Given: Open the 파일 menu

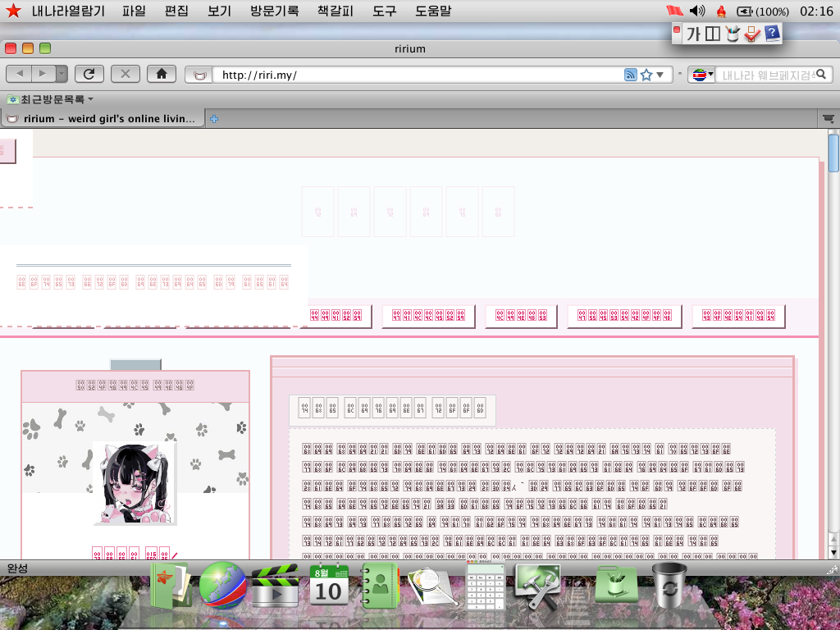Looking at the screenshot, I should (x=134, y=11).
